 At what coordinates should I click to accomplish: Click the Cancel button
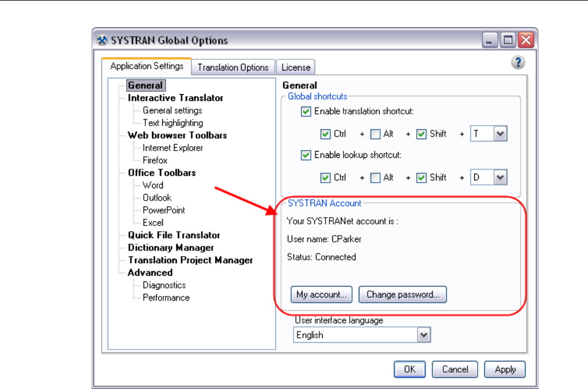pyautogui.click(x=455, y=369)
